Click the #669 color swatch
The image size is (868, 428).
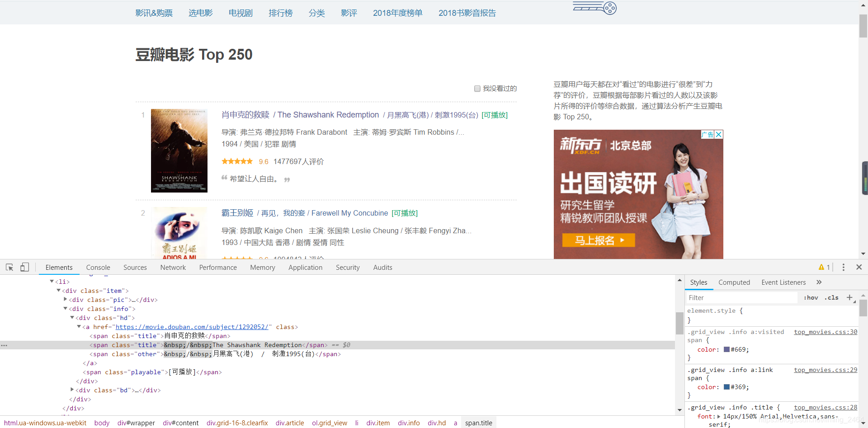point(727,349)
